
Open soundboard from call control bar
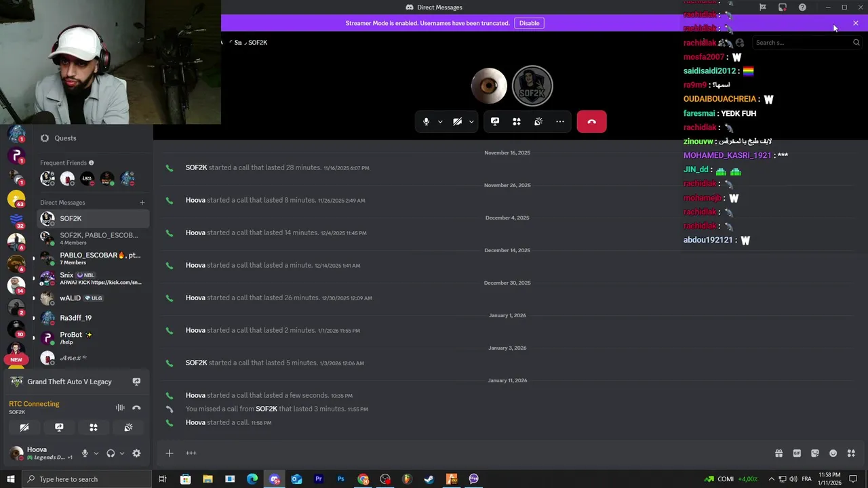538,121
